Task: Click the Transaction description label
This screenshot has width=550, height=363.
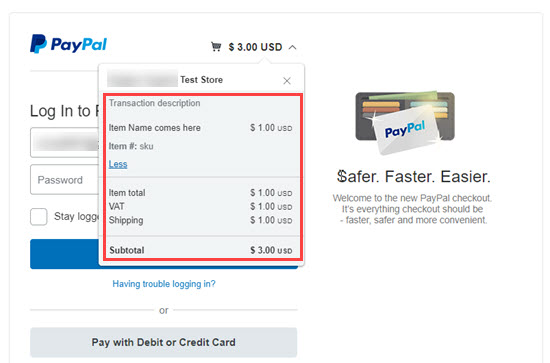Action: (154, 103)
